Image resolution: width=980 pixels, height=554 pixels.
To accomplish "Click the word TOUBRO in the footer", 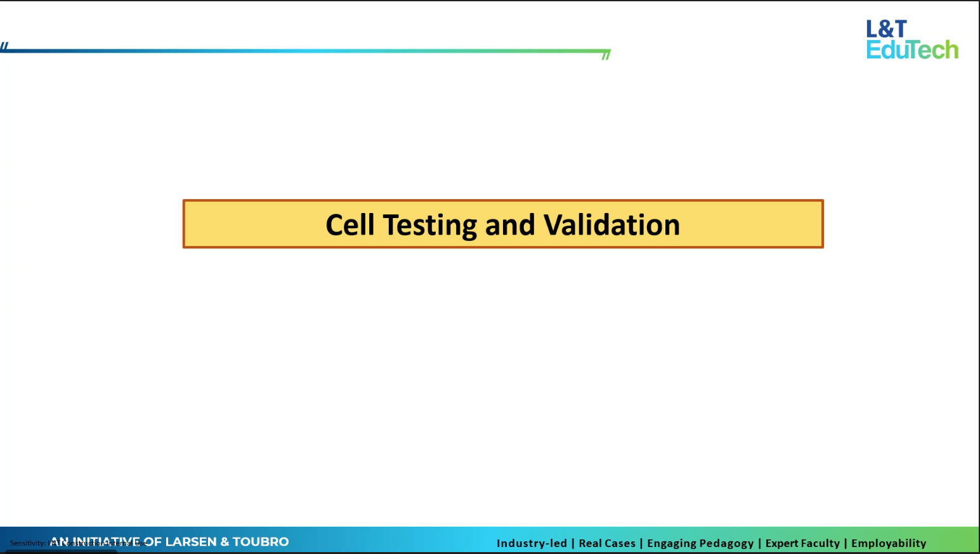I will point(260,542).
